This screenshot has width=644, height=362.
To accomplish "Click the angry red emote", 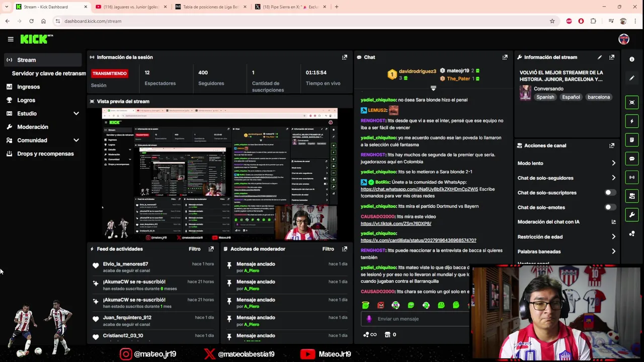I will 381,305.
